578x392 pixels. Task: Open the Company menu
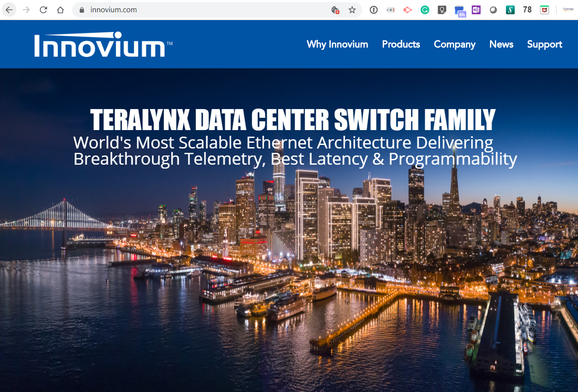tap(455, 44)
